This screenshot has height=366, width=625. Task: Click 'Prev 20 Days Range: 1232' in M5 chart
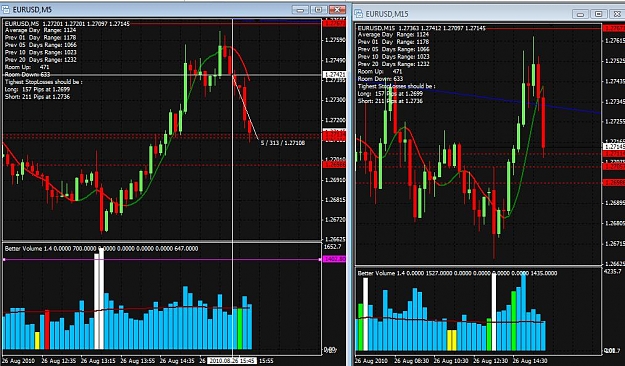tap(41, 59)
